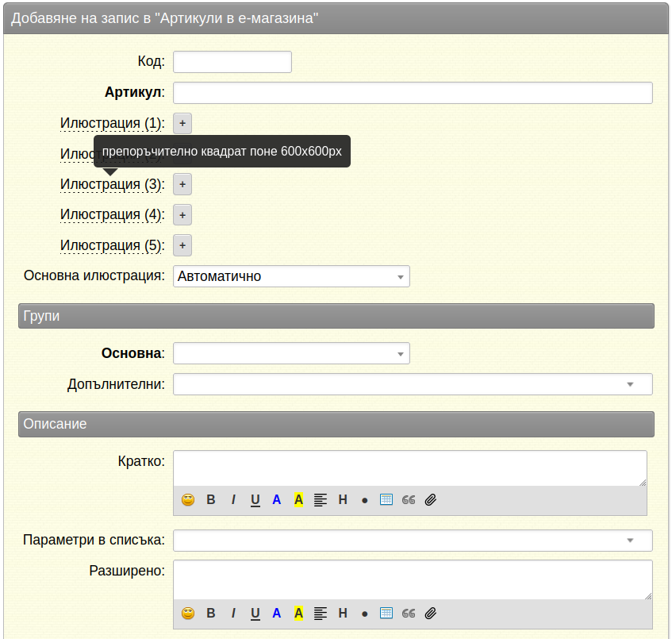Click the Артикул text field

[413, 93]
